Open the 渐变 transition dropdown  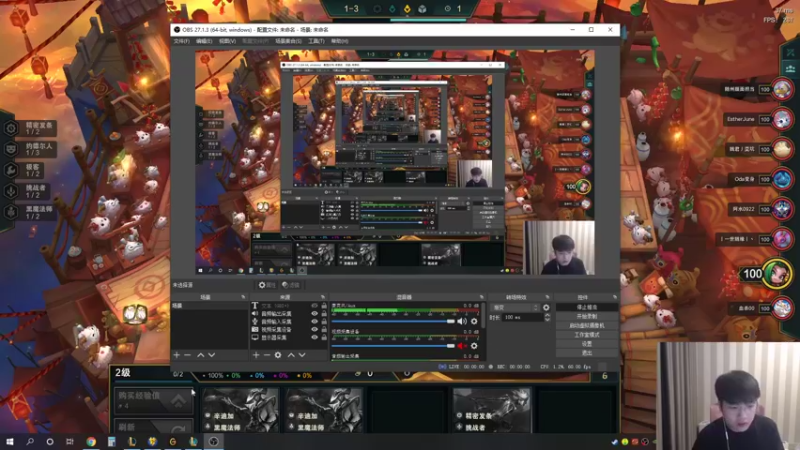(x=515, y=308)
